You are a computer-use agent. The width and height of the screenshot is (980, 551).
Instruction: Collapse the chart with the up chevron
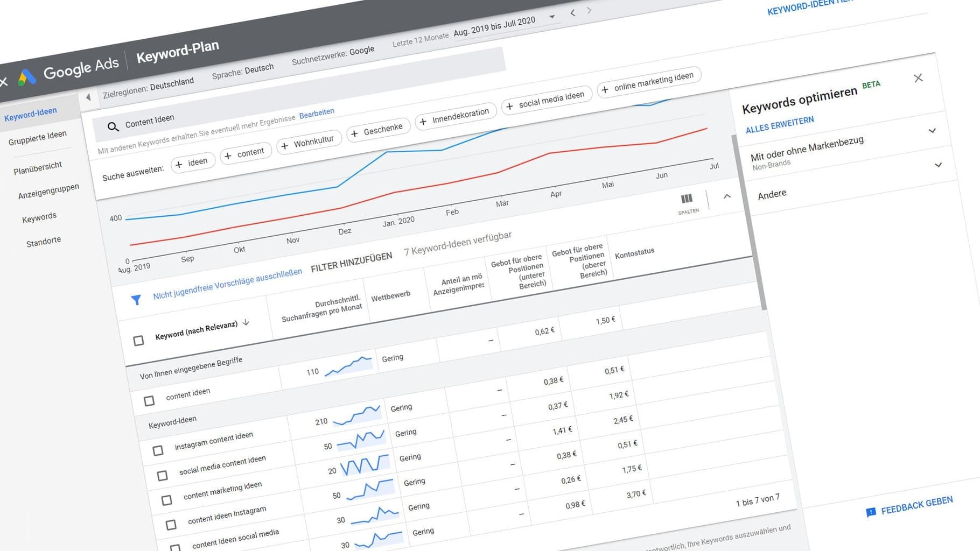click(x=727, y=196)
